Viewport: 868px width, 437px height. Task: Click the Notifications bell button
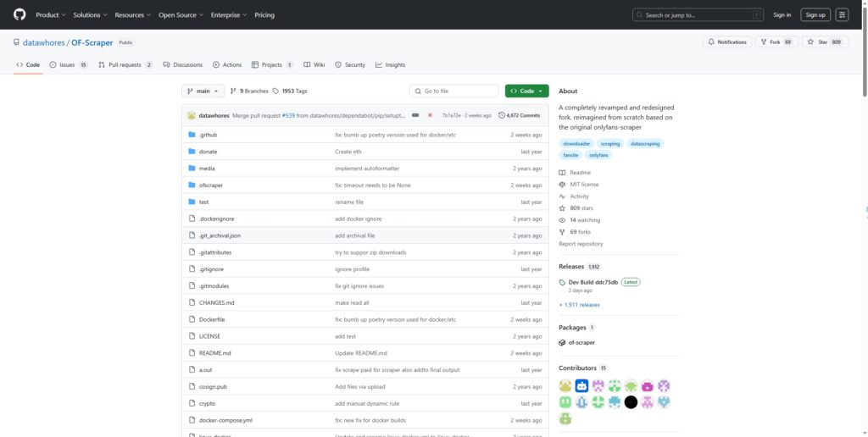[727, 42]
